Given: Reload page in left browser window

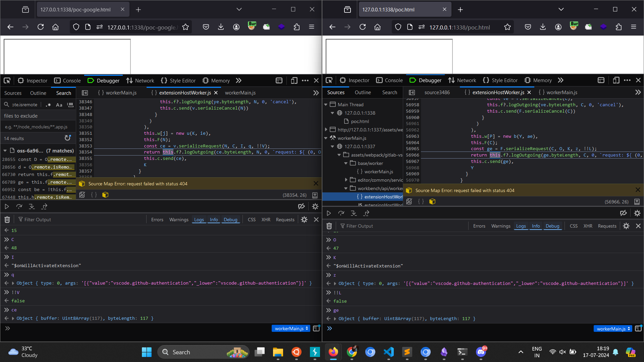Looking at the screenshot, I should (x=41, y=27).
